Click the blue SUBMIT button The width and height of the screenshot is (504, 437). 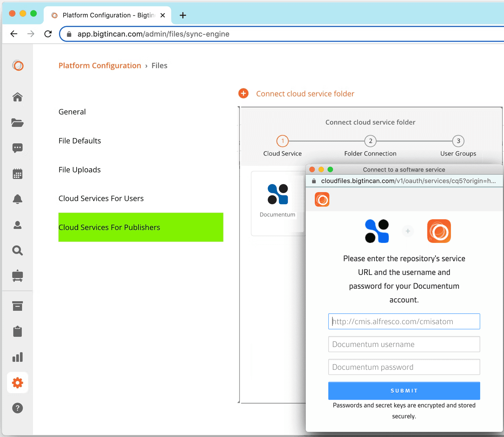tap(404, 391)
